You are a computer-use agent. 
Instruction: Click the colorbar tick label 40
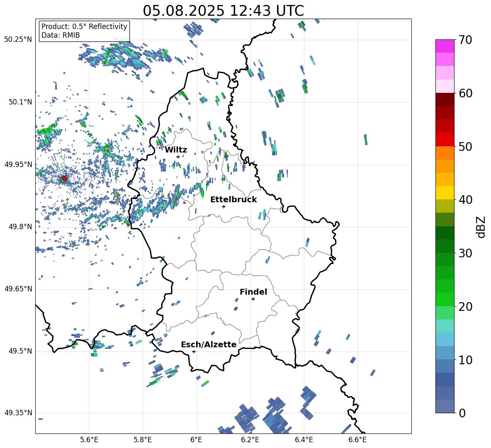pos(465,200)
